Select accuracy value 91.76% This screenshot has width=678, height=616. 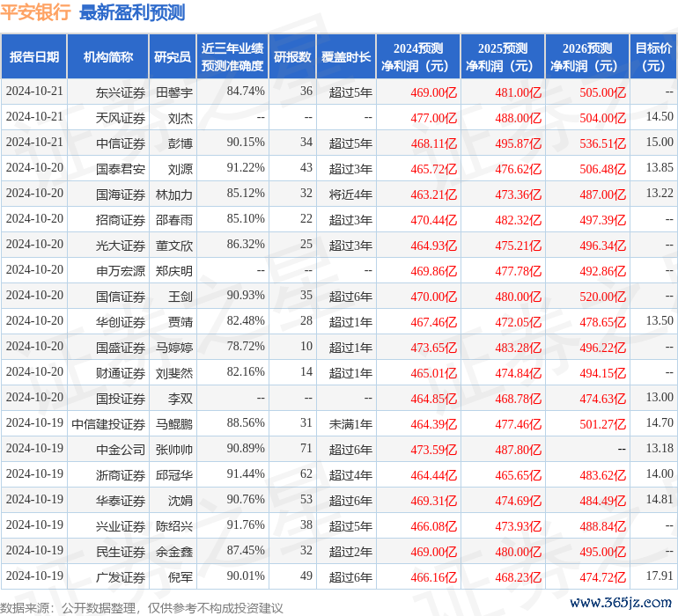coord(246,524)
